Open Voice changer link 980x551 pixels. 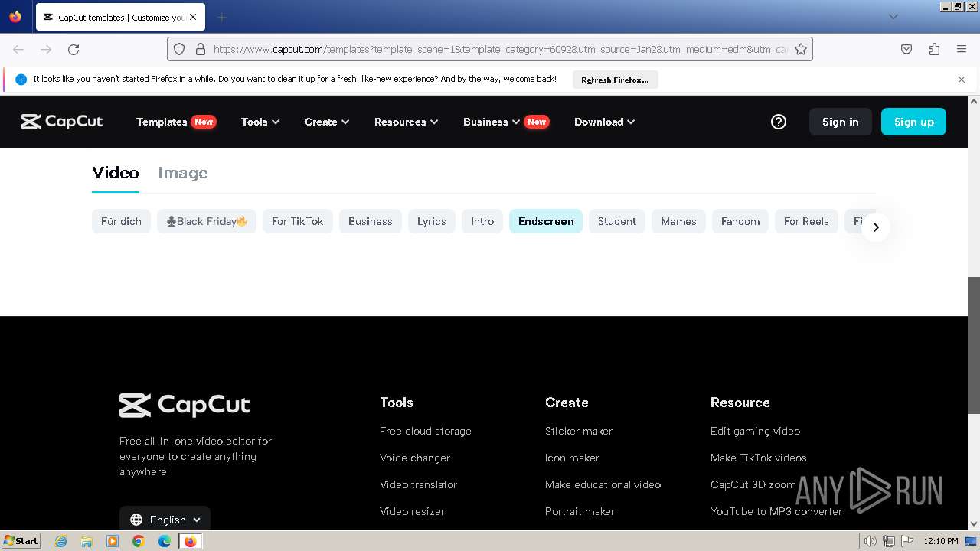point(415,458)
